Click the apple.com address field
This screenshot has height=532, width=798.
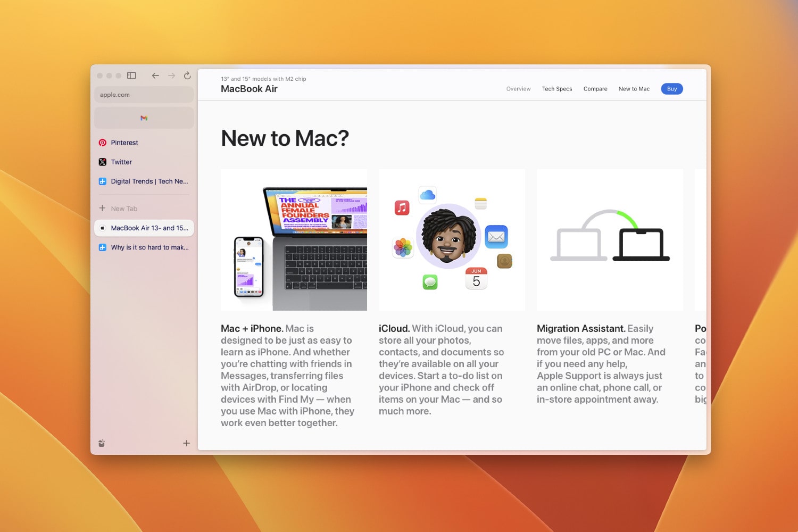144,95
